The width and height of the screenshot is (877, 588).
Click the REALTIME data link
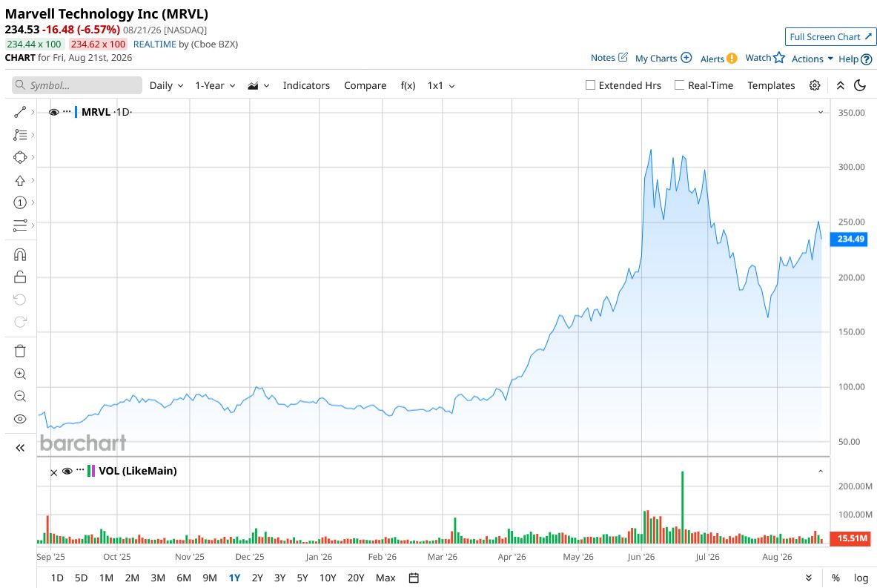click(154, 44)
